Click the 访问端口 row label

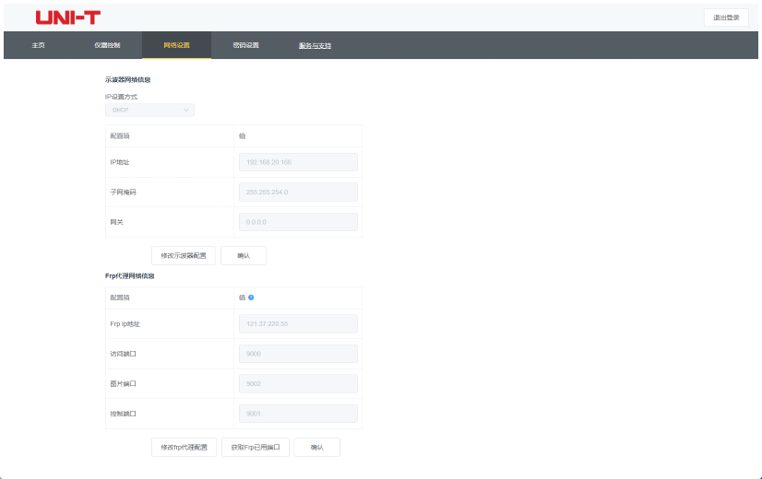coord(123,354)
